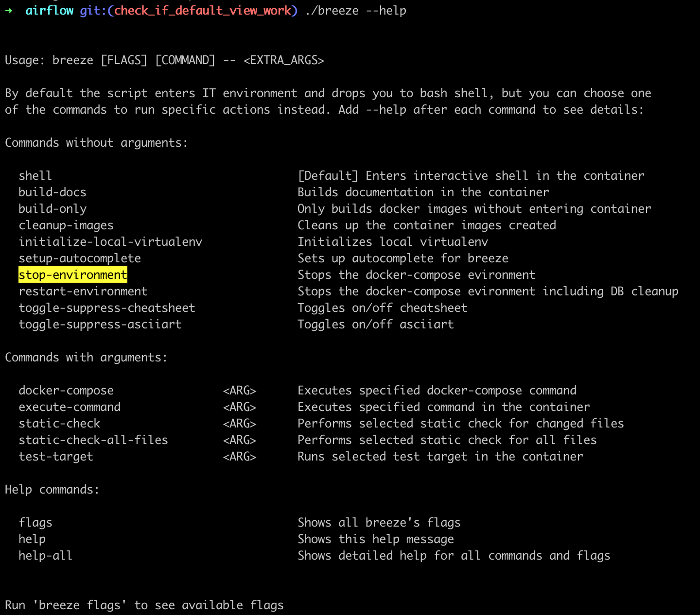Screen dimensions: 700x615
Task: Click the docker-compose command name
Action: pos(66,391)
